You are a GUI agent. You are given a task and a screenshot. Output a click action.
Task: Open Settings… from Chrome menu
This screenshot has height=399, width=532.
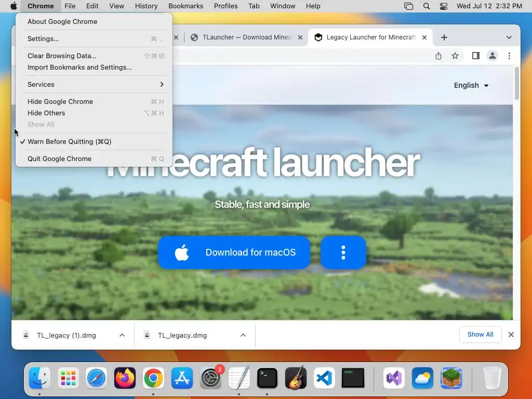point(94,38)
